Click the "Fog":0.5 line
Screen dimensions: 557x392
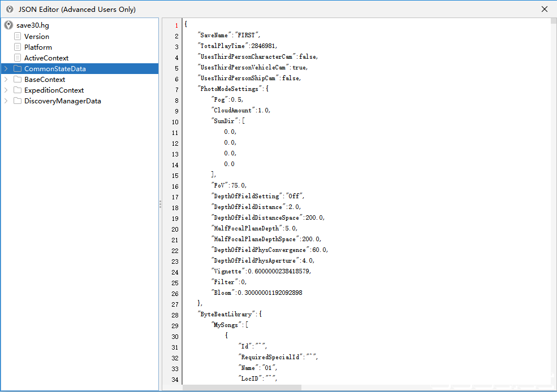click(x=227, y=99)
